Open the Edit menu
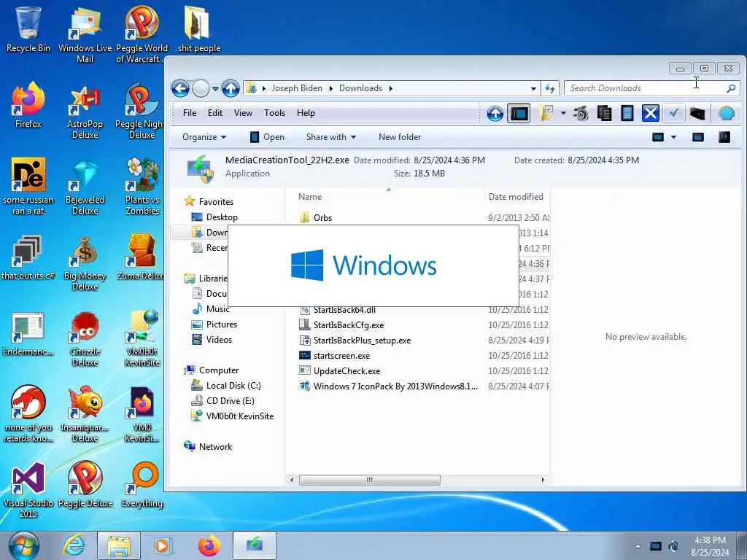Image resolution: width=747 pixels, height=560 pixels. coord(215,113)
